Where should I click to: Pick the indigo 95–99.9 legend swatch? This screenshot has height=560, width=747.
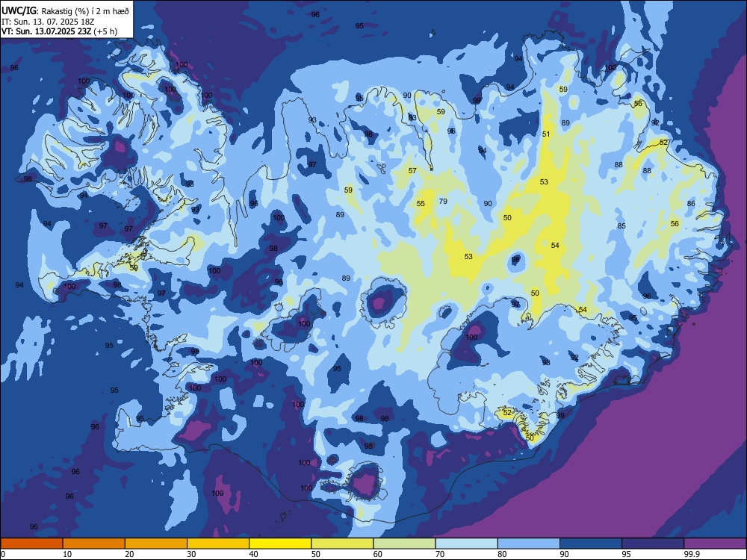pyautogui.click(x=653, y=544)
